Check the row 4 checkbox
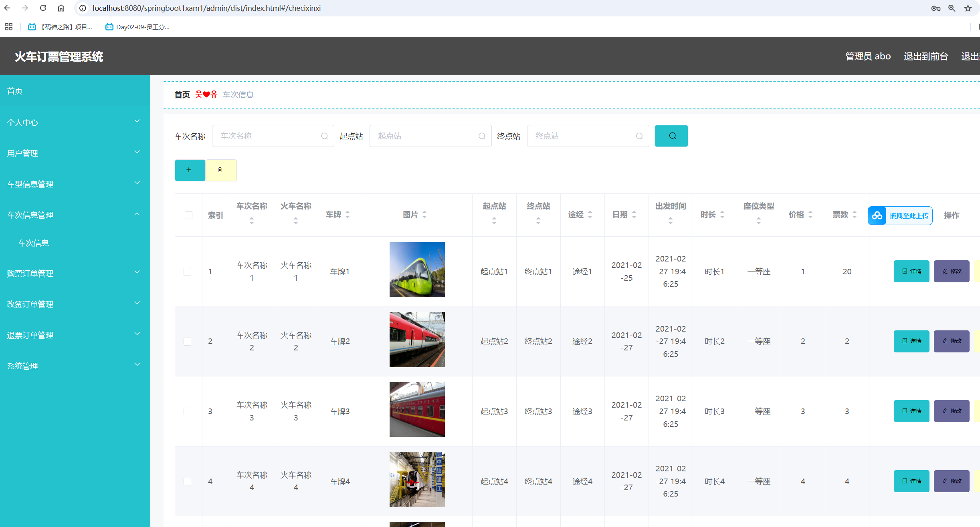Viewport: 980px width, 527px height. [187, 481]
